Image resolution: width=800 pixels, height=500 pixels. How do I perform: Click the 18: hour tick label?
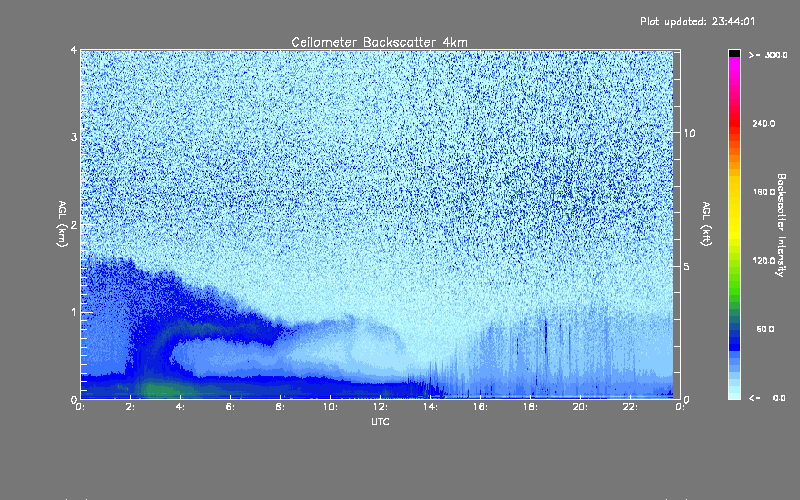530,407
